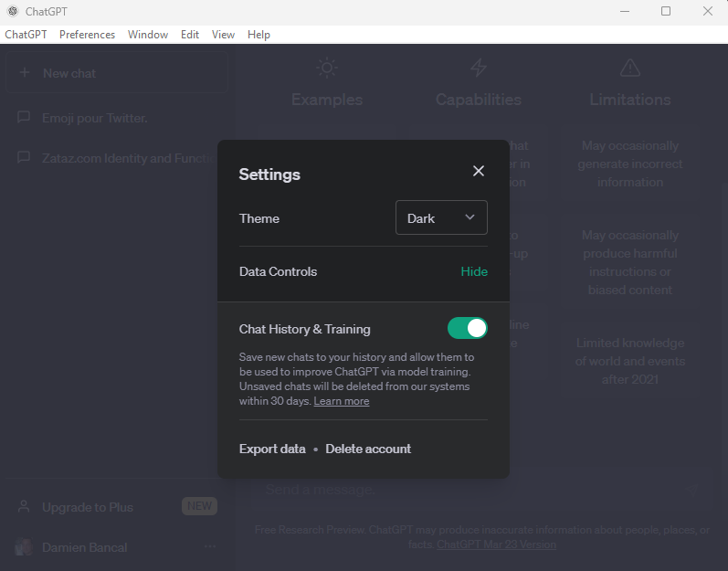Click Export data
This screenshot has height=571, width=728.
click(272, 449)
